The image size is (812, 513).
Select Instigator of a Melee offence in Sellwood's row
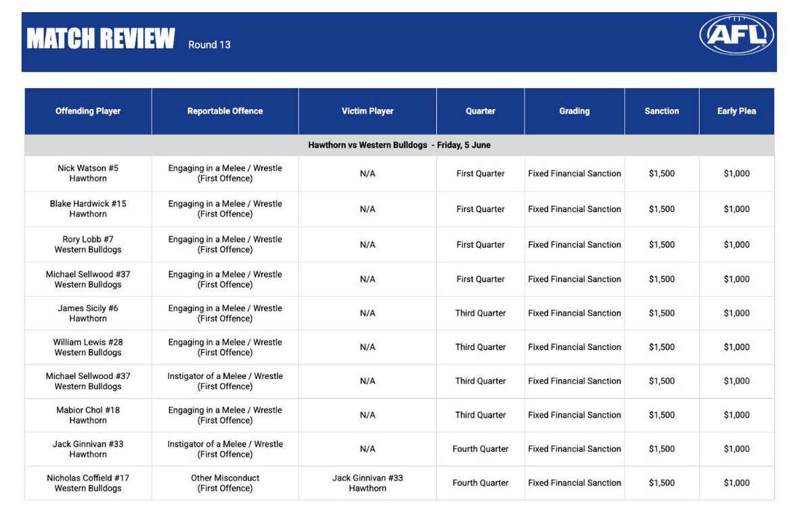[225, 381]
